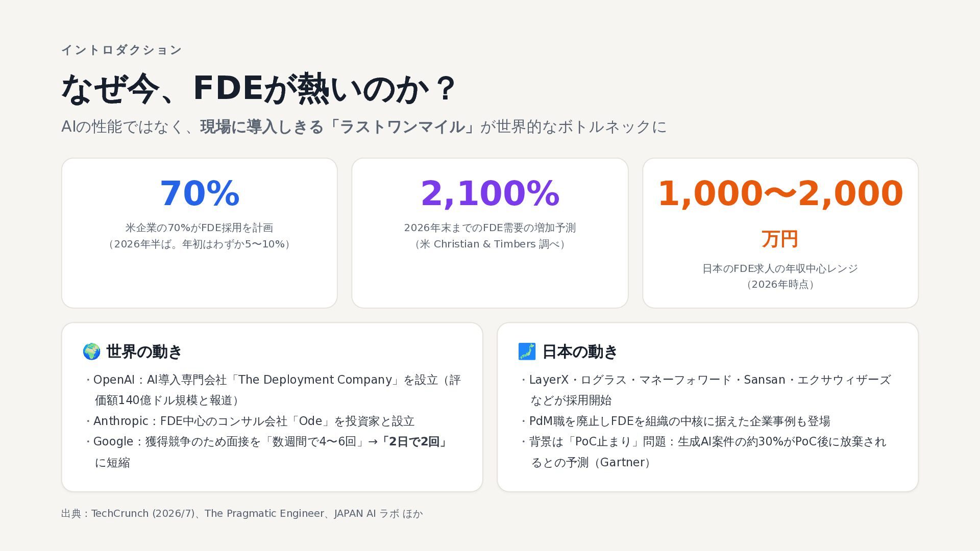Click the subtitle about ラストワンマイル

point(364,127)
